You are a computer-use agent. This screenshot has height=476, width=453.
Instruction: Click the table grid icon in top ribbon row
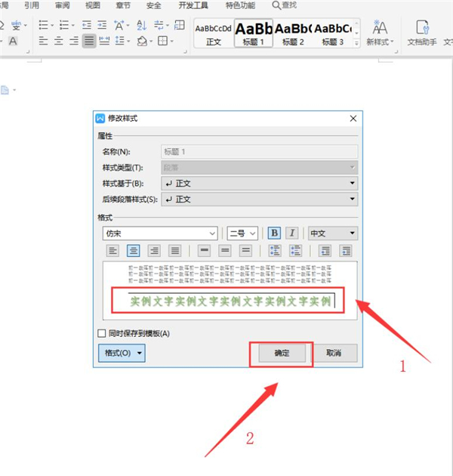click(x=180, y=25)
